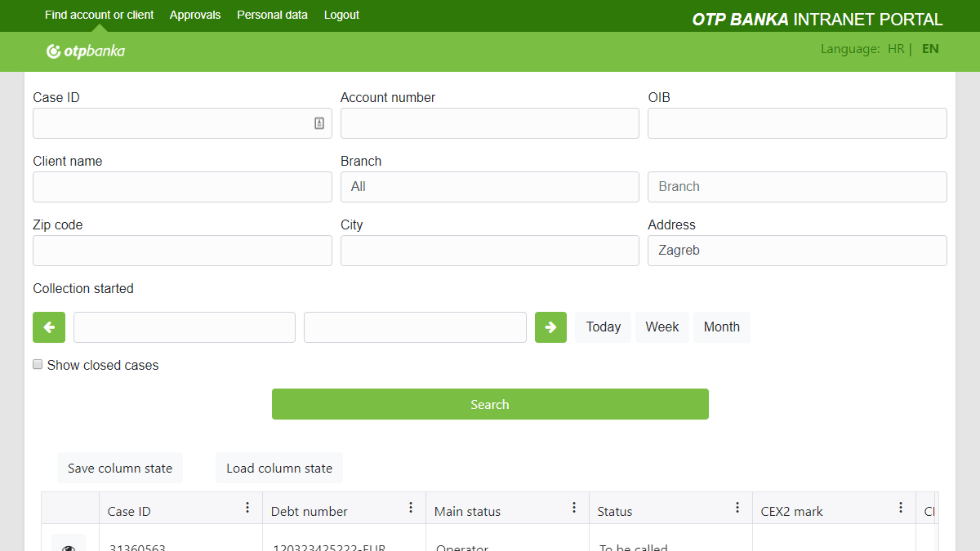
Task: Open the Approvals menu item
Action: tap(195, 15)
